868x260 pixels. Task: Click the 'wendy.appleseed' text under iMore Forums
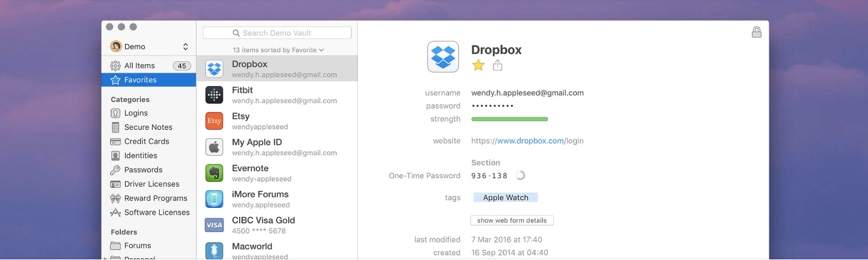pos(261,205)
